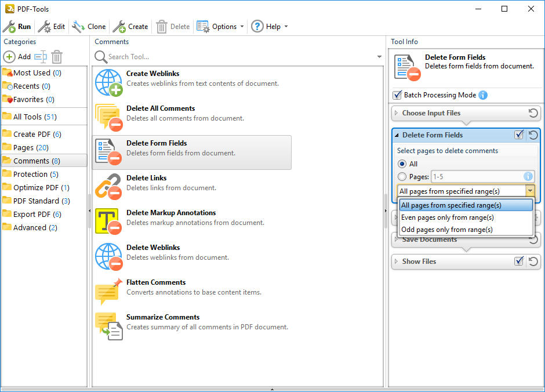Expand the Save Documents section

(x=429, y=239)
